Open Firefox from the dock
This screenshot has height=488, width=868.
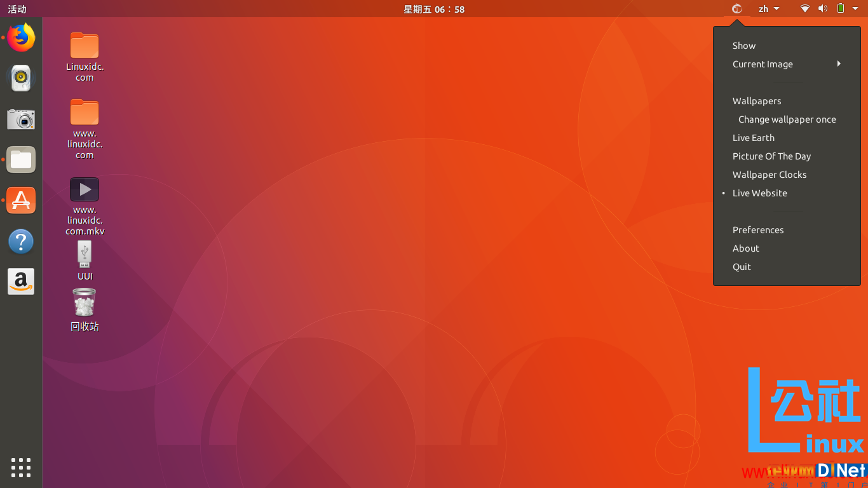pos(21,37)
